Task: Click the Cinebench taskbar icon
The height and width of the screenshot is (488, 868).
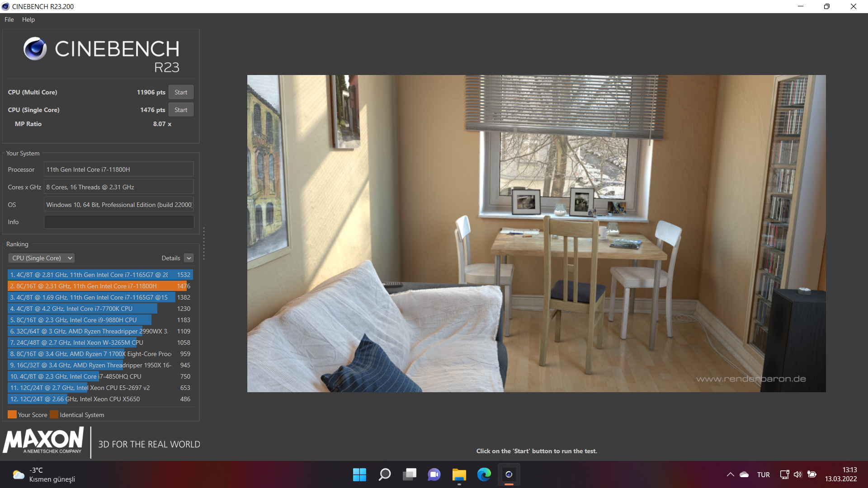Action: [509, 474]
